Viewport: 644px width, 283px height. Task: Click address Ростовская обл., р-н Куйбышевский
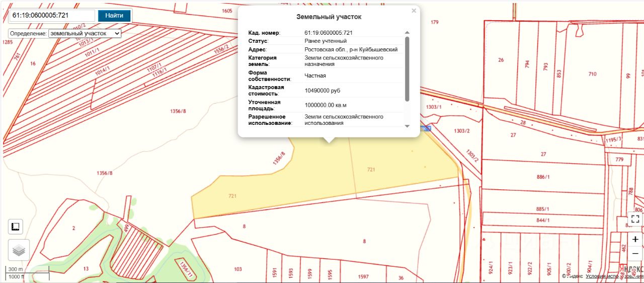point(351,49)
